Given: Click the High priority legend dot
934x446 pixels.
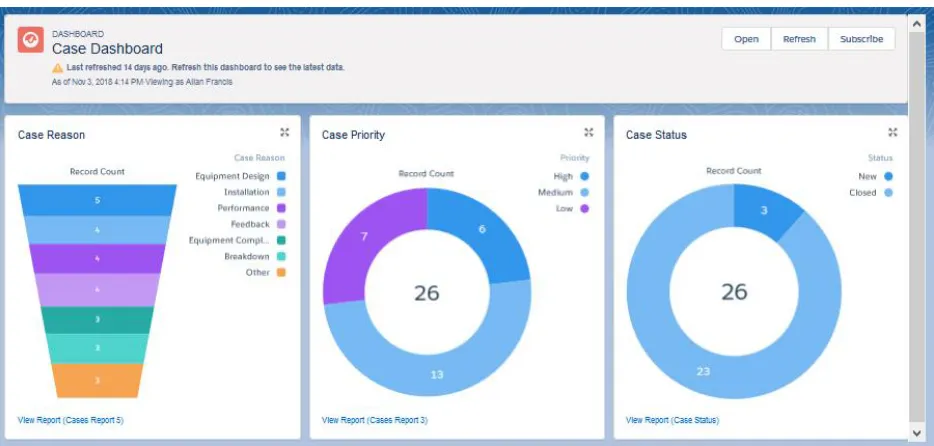Looking at the screenshot, I should pyautogui.click(x=584, y=176).
